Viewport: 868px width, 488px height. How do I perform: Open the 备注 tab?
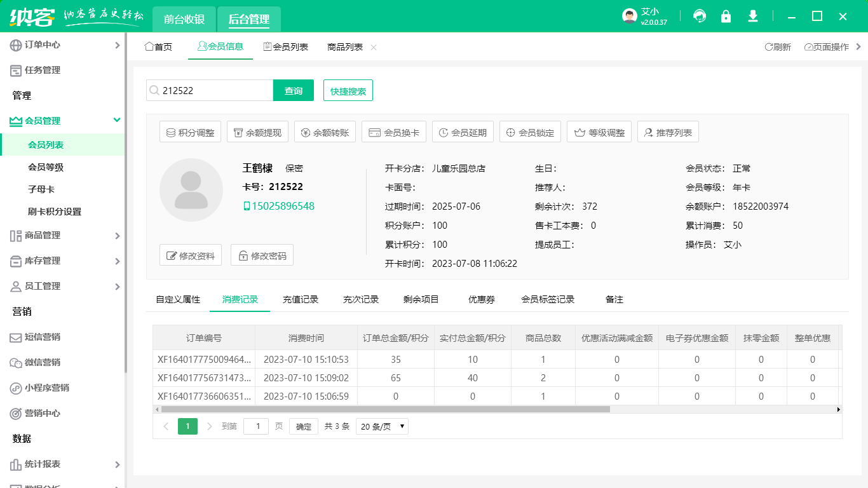tap(614, 299)
